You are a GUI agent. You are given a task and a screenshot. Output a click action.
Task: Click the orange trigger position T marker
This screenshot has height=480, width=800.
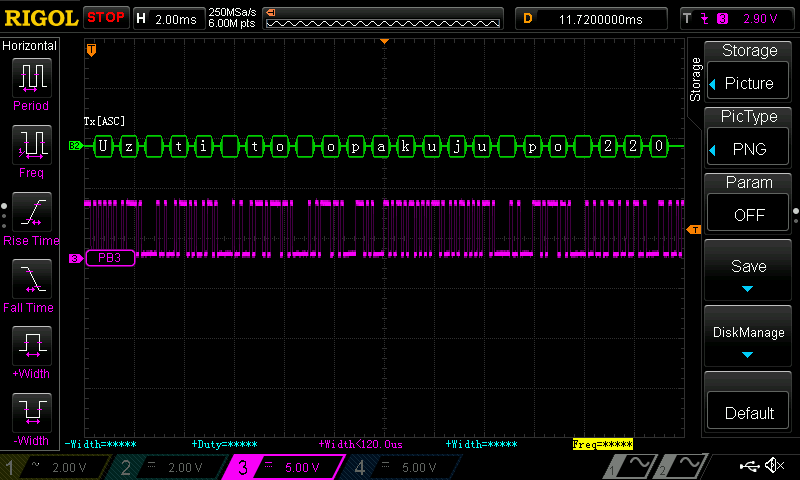[91, 49]
